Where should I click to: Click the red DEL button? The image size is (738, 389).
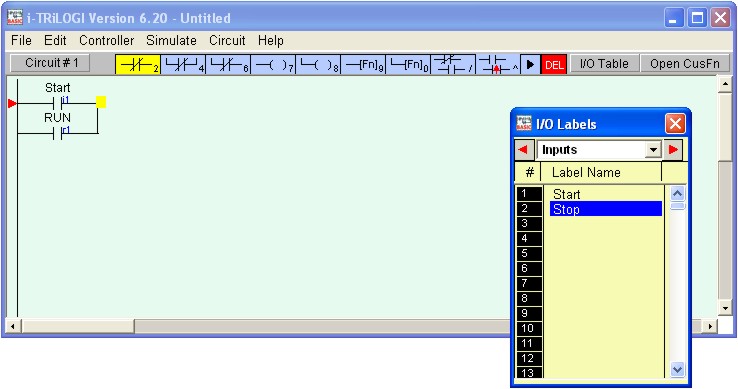pyautogui.click(x=554, y=64)
